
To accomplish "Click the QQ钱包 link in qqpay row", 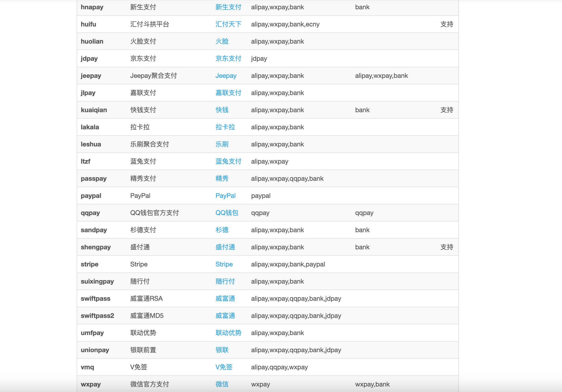I will (x=226, y=213).
